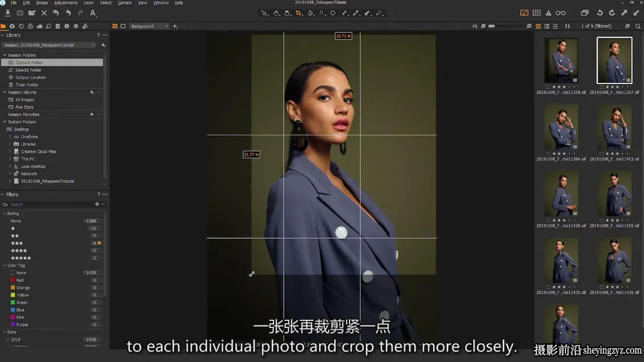Open the Adjustments menu

click(x=66, y=3)
